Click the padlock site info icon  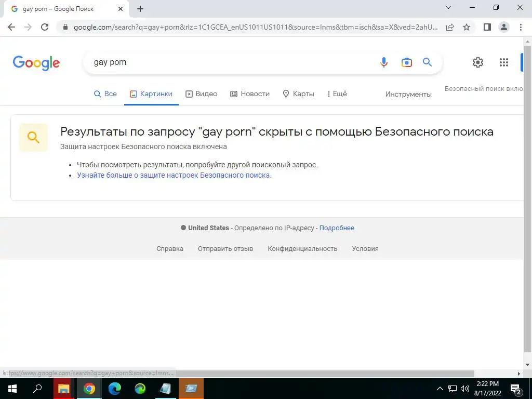click(65, 27)
